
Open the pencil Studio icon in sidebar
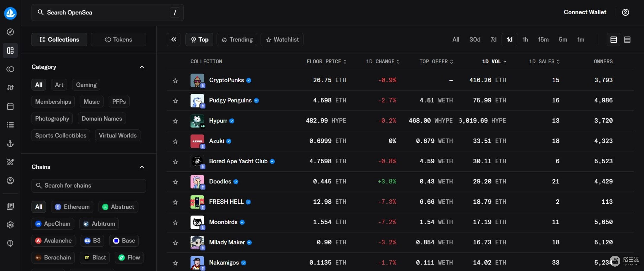(x=10, y=162)
